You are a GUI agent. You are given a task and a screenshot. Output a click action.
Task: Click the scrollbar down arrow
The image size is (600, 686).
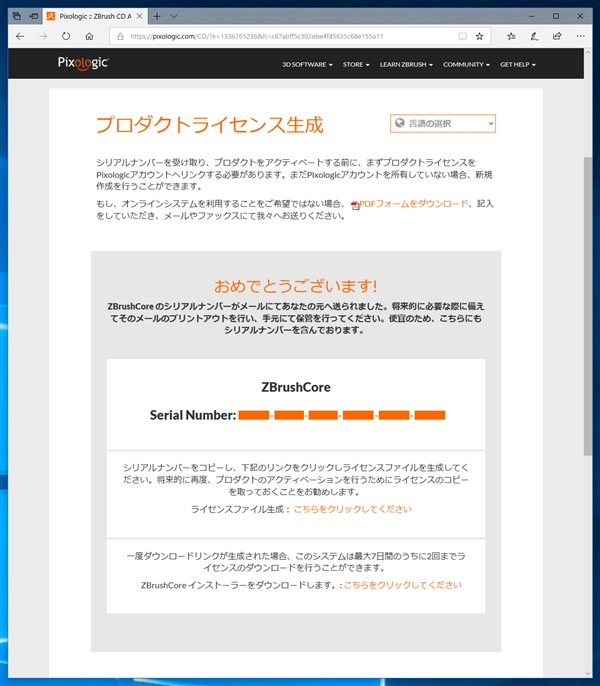point(588,673)
